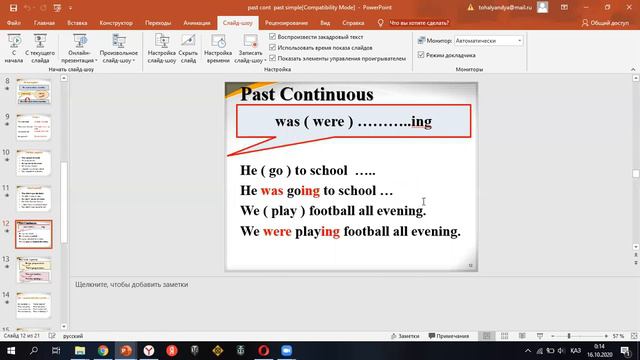Click zoom percentage 57%
The image size is (640, 360).
(x=618, y=336)
